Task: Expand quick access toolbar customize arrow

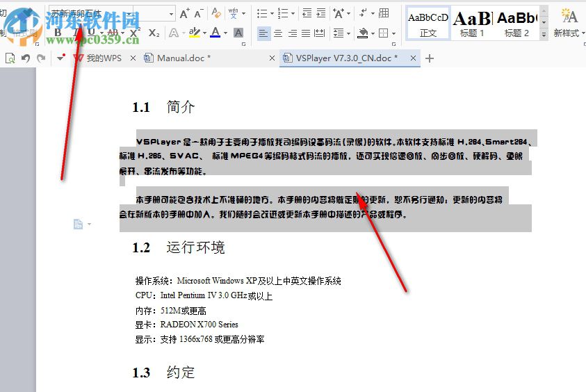Action: [x=60, y=58]
